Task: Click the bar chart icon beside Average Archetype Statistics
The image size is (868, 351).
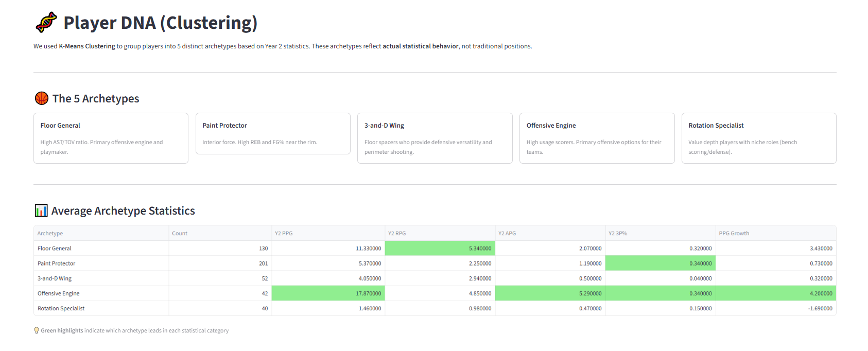Action: [x=41, y=210]
